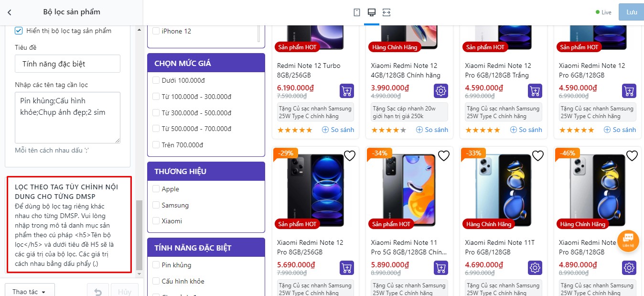644x296 pixels.
Task: Click the 'Lưu' save button
Action: [631, 12]
